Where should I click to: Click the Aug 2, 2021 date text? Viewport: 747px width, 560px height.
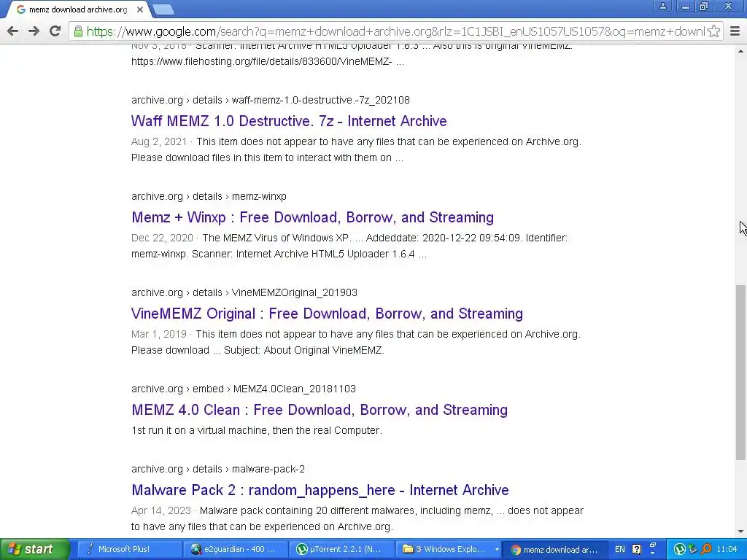click(159, 141)
